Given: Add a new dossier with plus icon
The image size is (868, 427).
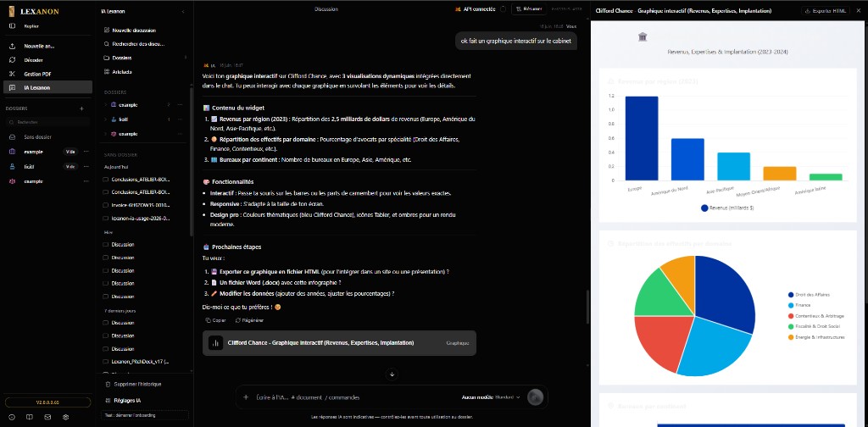Looking at the screenshot, I should point(81,108).
